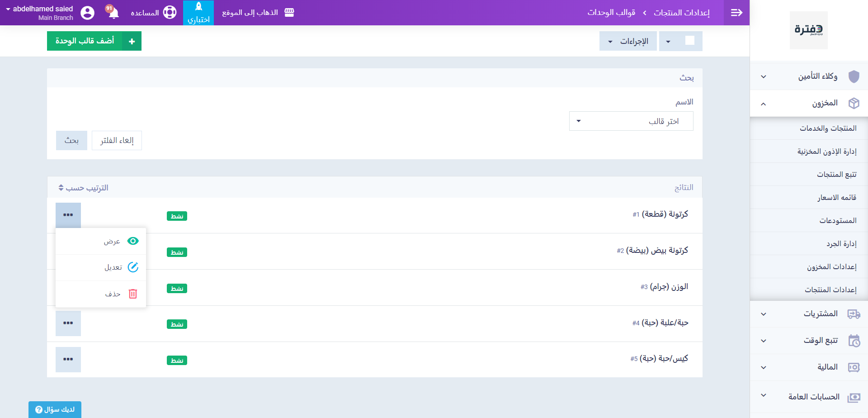Viewport: 868px width, 418px height.
Task: Open إدارة الإذون المخزنية in the sidebar
Action: 809,151
